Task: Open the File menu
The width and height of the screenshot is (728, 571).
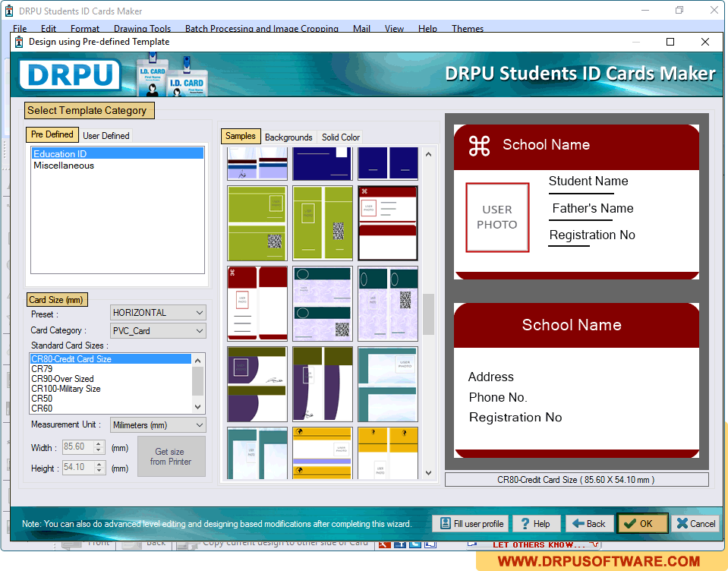Action: coord(20,29)
